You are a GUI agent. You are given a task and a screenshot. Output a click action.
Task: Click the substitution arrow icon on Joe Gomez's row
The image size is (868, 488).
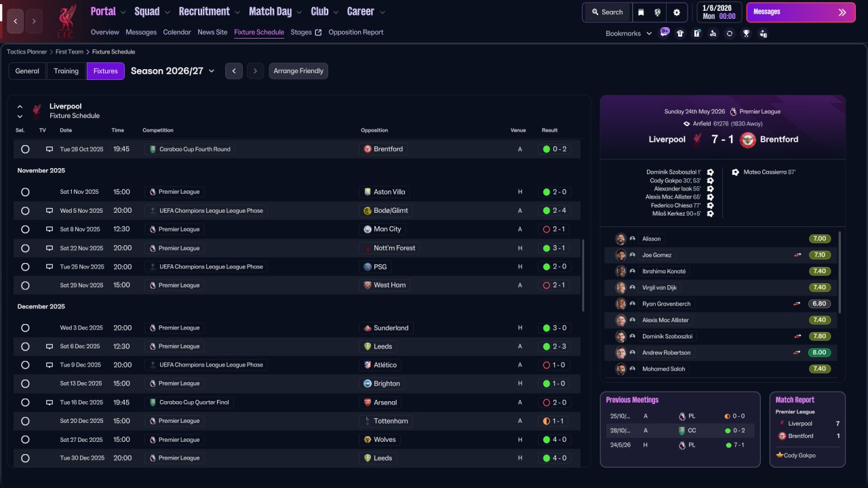[798, 256]
